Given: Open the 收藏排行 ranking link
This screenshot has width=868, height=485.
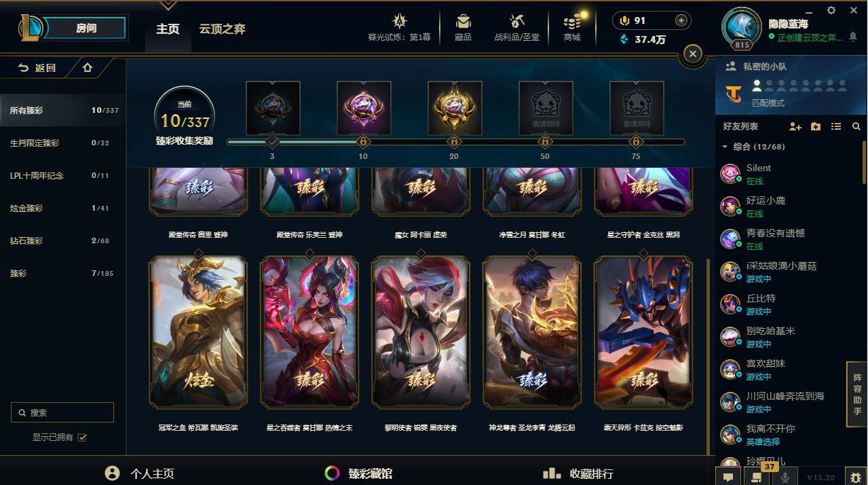Looking at the screenshot, I should [x=578, y=473].
